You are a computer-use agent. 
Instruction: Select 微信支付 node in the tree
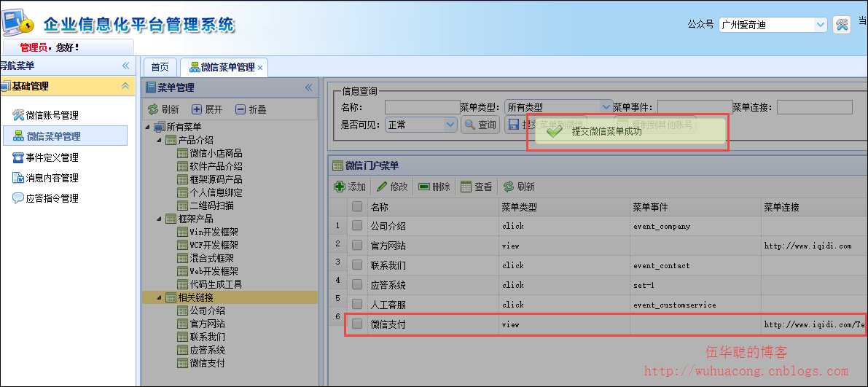point(201,363)
